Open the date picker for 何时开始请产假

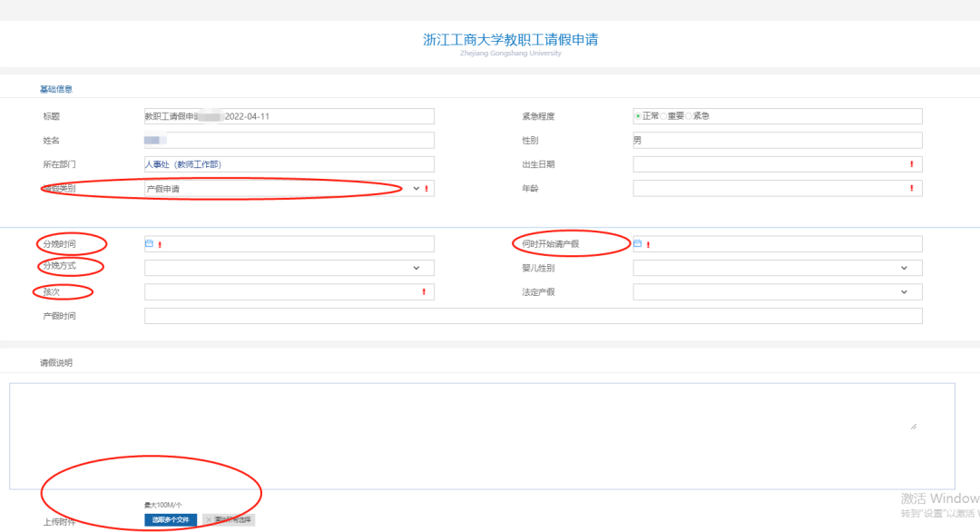tap(638, 243)
